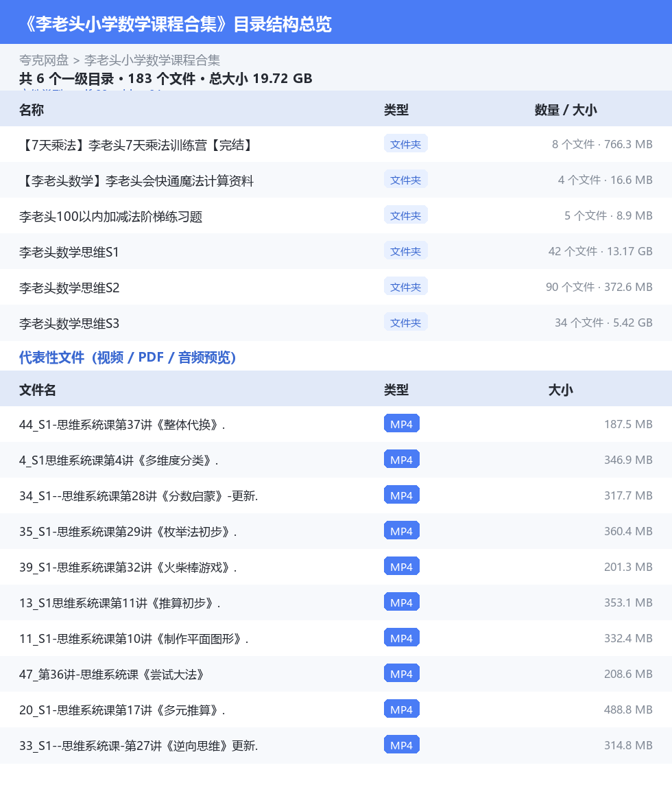Click the 314.8 MB size value
The height and width of the screenshot is (785, 672).
(x=629, y=745)
